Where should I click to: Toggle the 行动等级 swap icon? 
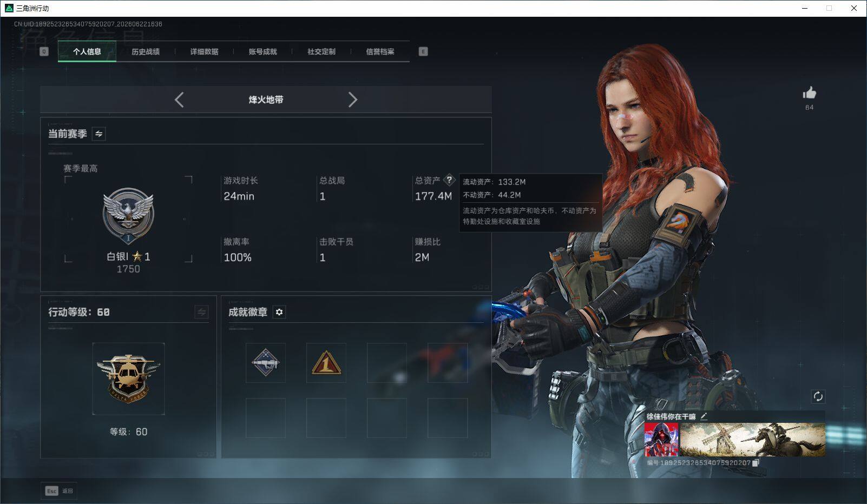[201, 312]
